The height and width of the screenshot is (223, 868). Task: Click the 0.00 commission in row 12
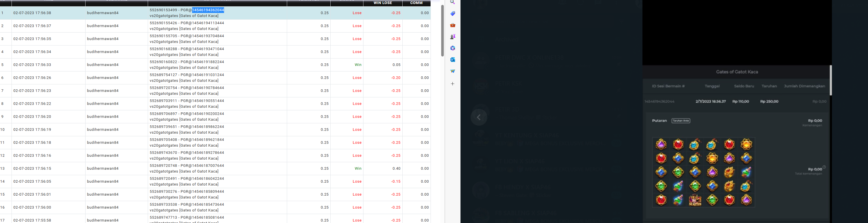pyautogui.click(x=424, y=156)
